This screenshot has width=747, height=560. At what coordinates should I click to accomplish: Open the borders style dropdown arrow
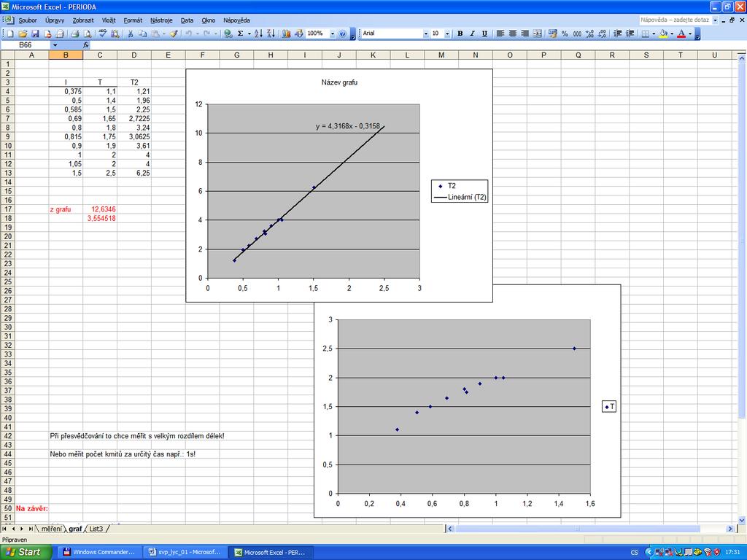(654, 34)
